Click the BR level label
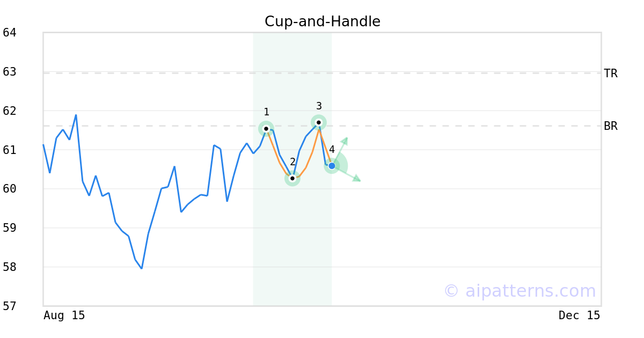Screen dimensions: 644x338 point(611,126)
